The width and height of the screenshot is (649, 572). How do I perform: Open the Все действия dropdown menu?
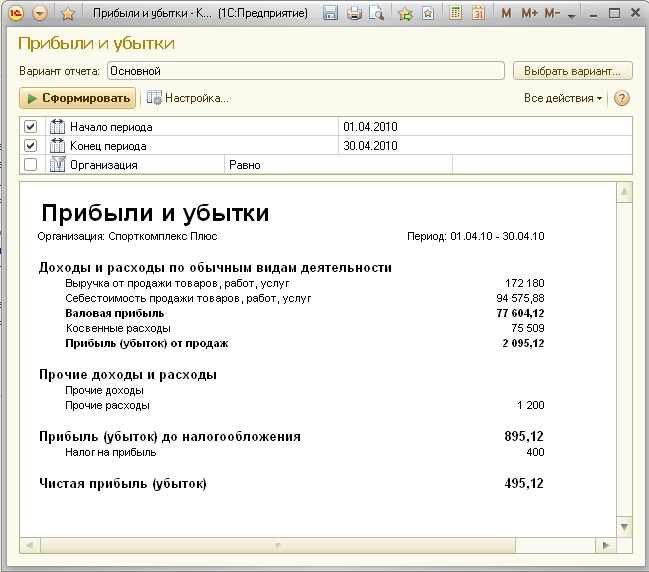click(x=562, y=98)
